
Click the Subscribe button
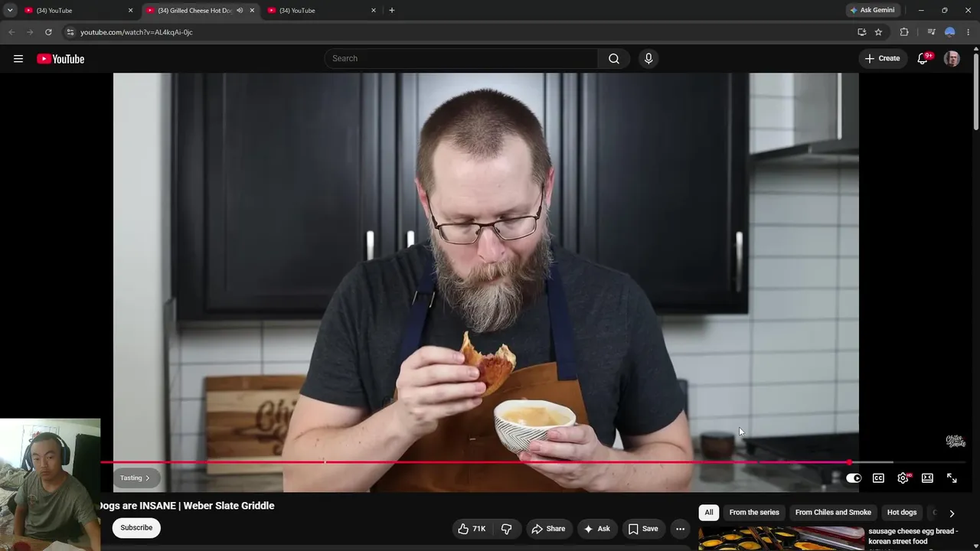point(136,528)
